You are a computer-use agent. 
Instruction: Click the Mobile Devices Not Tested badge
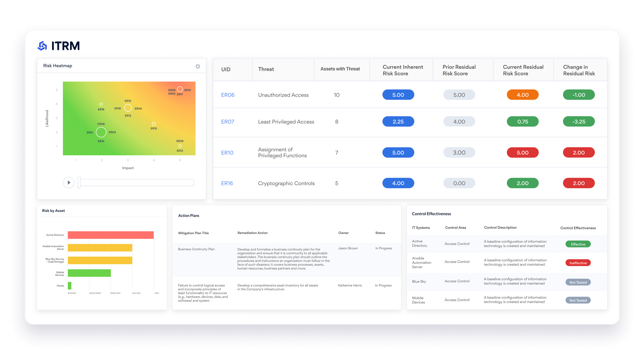[578, 300]
